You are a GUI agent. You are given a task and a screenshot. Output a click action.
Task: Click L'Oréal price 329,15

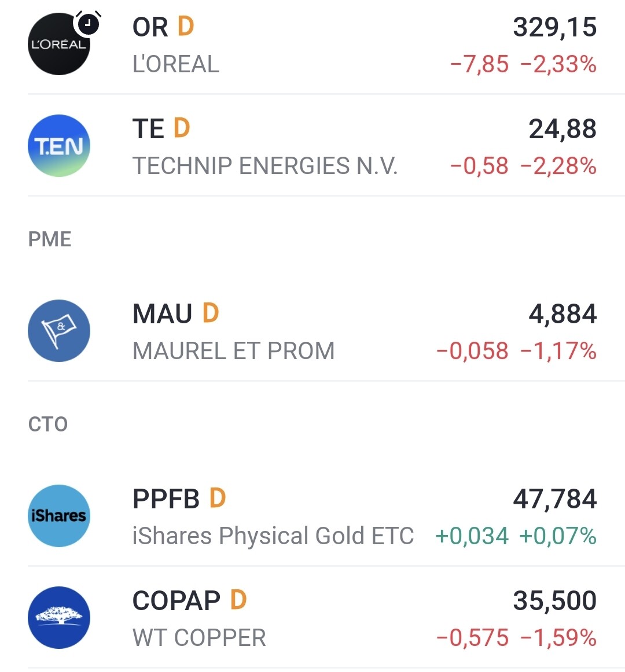coord(554,27)
